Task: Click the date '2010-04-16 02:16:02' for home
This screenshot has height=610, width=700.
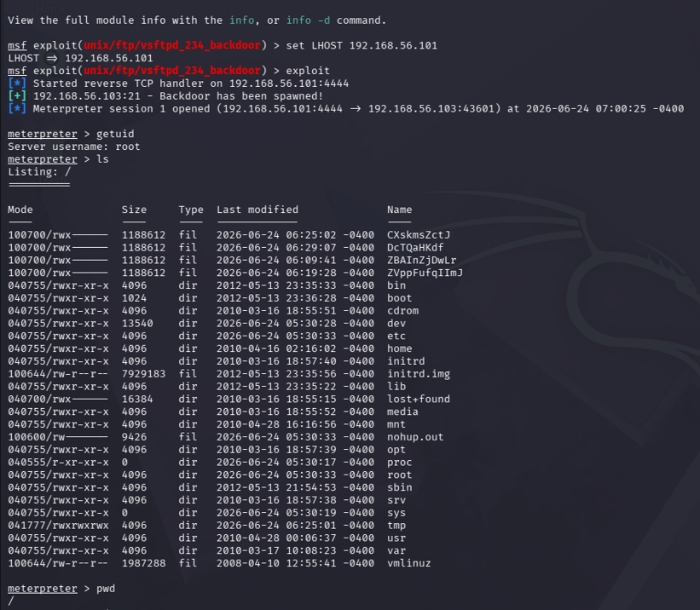Action: point(276,348)
